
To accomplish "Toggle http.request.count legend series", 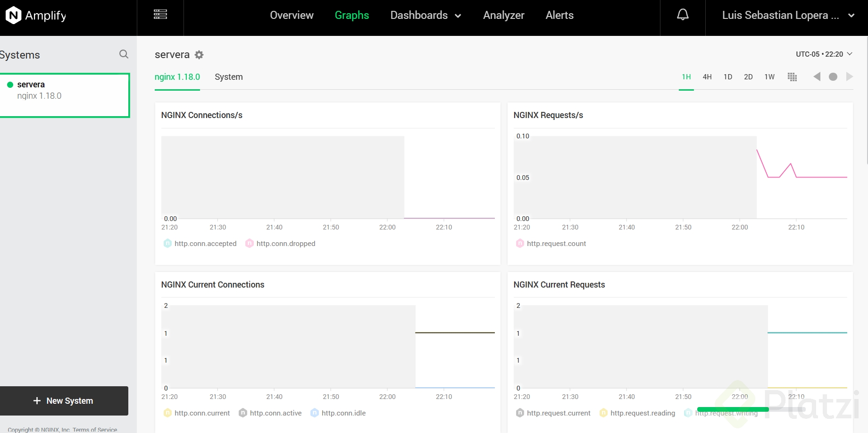I will 551,244.
